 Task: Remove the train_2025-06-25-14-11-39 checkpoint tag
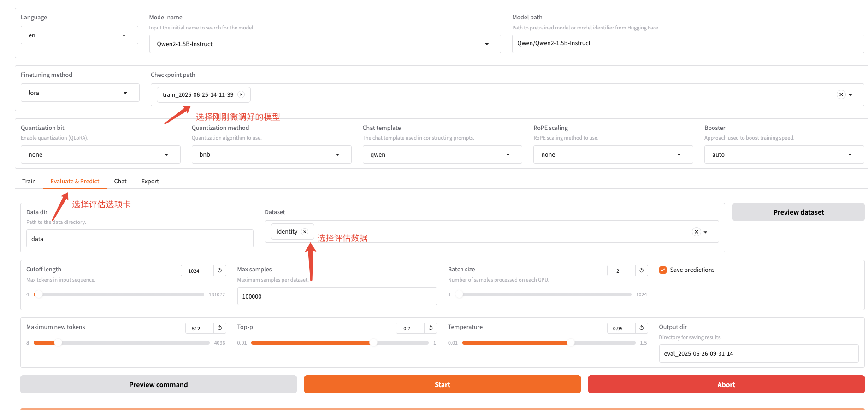click(x=241, y=94)
